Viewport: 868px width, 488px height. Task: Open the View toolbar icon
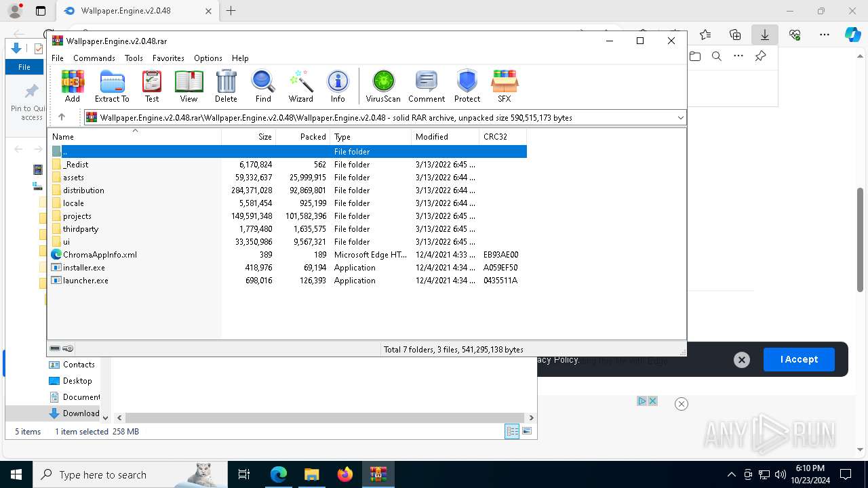tap(189, 86)
